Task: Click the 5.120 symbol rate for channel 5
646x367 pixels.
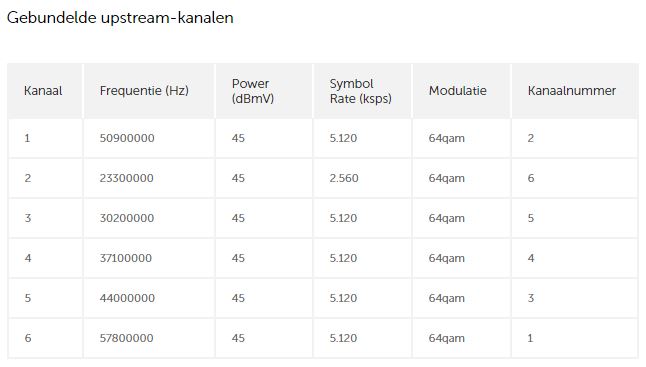Action: point(343,298)
